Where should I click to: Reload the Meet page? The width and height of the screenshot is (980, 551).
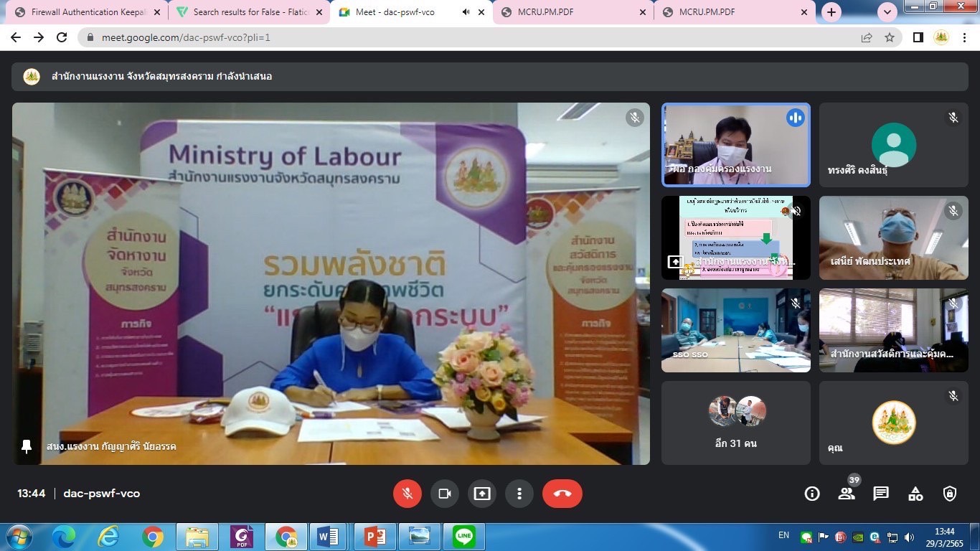[62, 37]
